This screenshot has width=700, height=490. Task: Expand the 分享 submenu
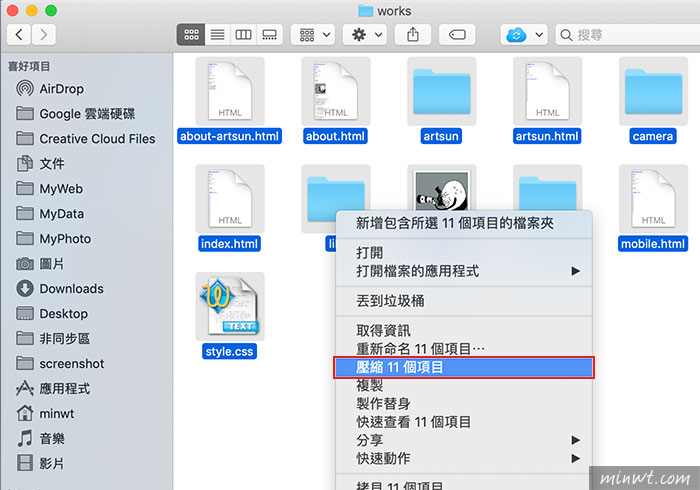tap(463, 440)
